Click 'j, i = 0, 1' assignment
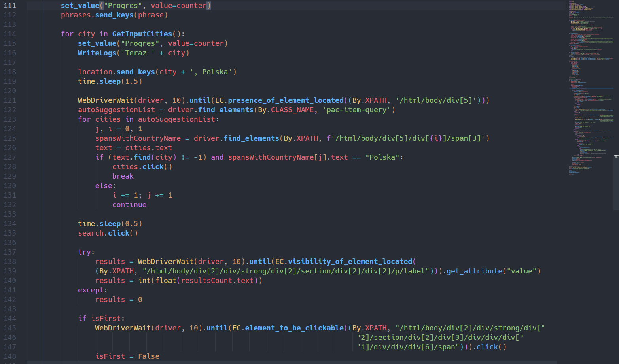Image resolution: width=619 pixels, height=364 pixels. tap(119, 129)
